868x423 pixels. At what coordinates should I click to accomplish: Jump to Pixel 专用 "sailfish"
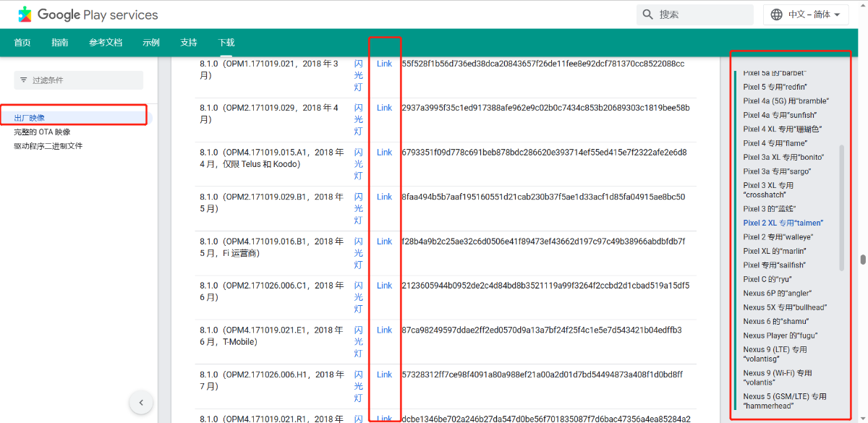point(774,265)
